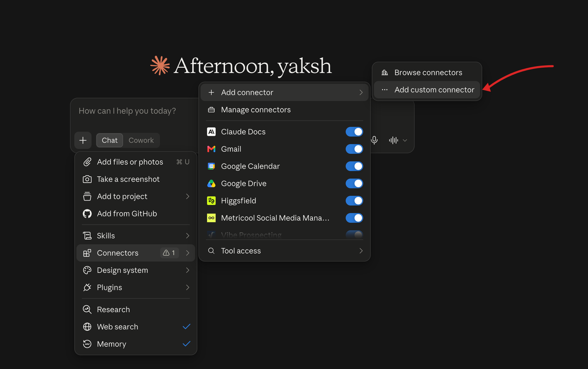Click the Claude Docs connector name
Viewport: 588px width, 369px height.
243,132
